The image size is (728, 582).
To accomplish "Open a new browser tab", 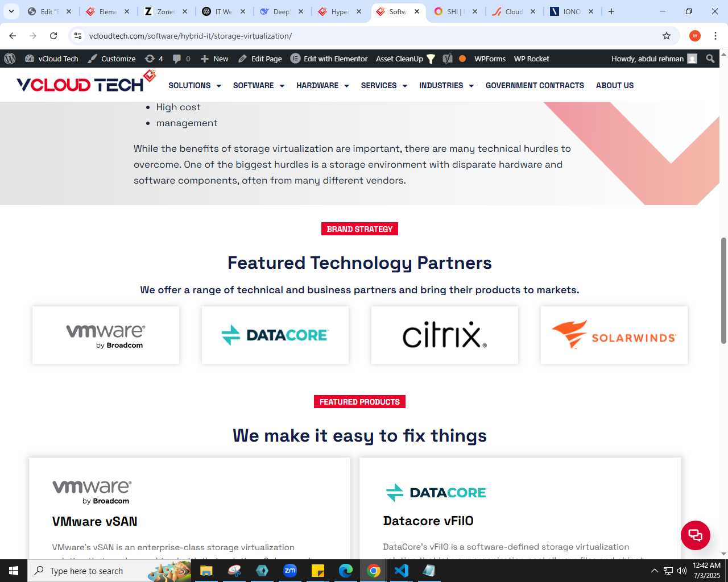I will (x=611, y=11).
